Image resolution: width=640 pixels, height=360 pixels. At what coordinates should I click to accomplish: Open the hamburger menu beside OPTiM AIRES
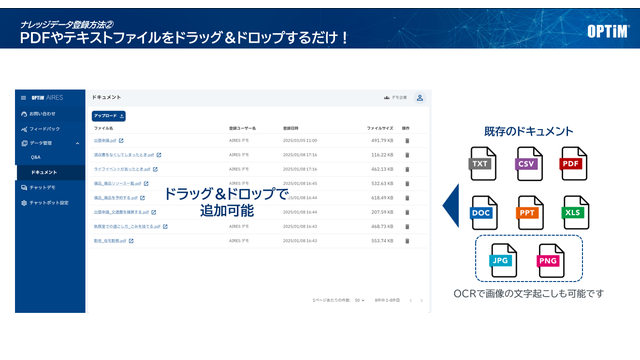(x=23, y=98)
